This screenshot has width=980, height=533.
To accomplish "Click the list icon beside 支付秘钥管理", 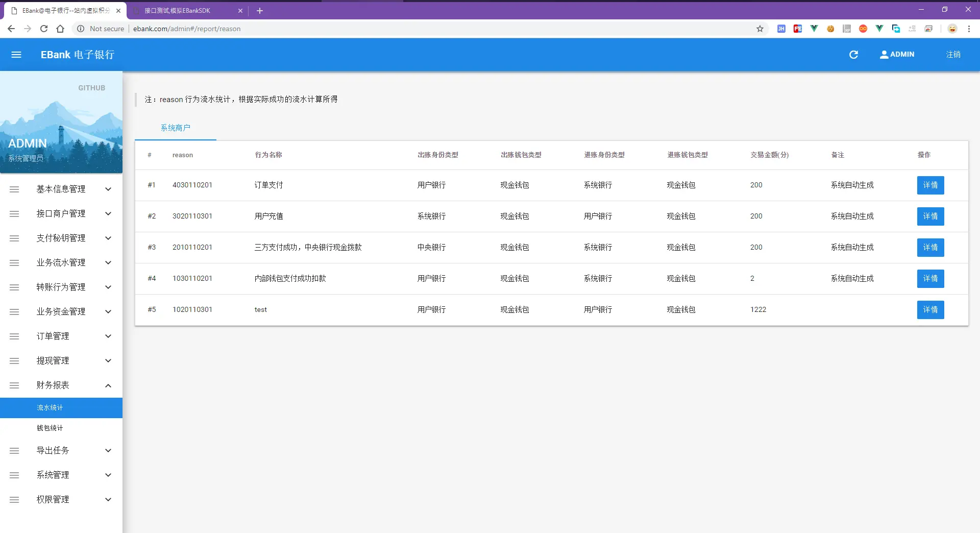I will 14,238.
